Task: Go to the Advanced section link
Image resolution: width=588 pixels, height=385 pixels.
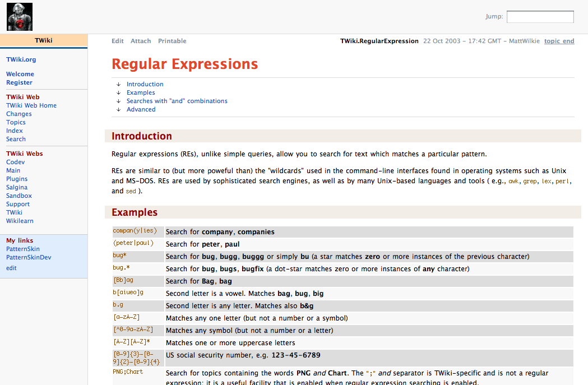Action: [141, 110]
